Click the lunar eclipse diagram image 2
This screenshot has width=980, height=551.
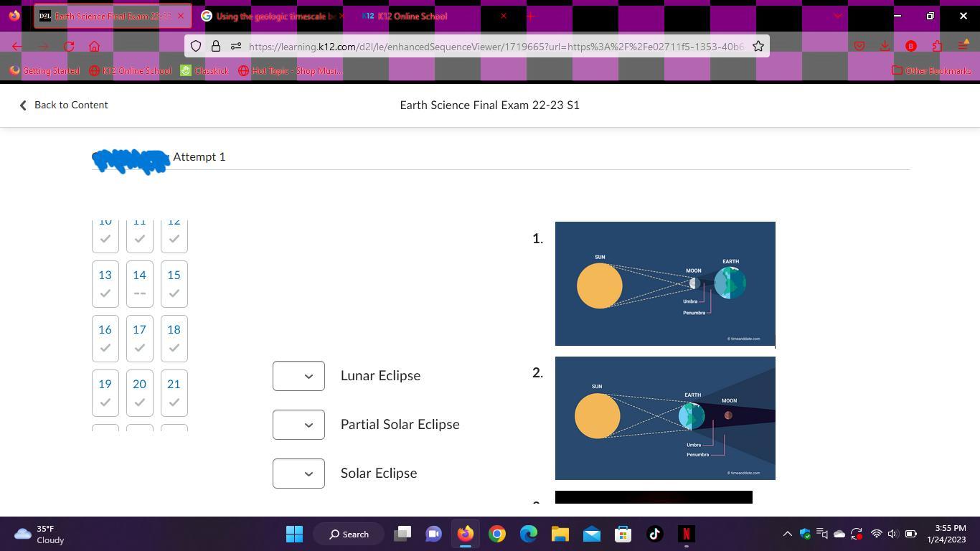point(665,418)
